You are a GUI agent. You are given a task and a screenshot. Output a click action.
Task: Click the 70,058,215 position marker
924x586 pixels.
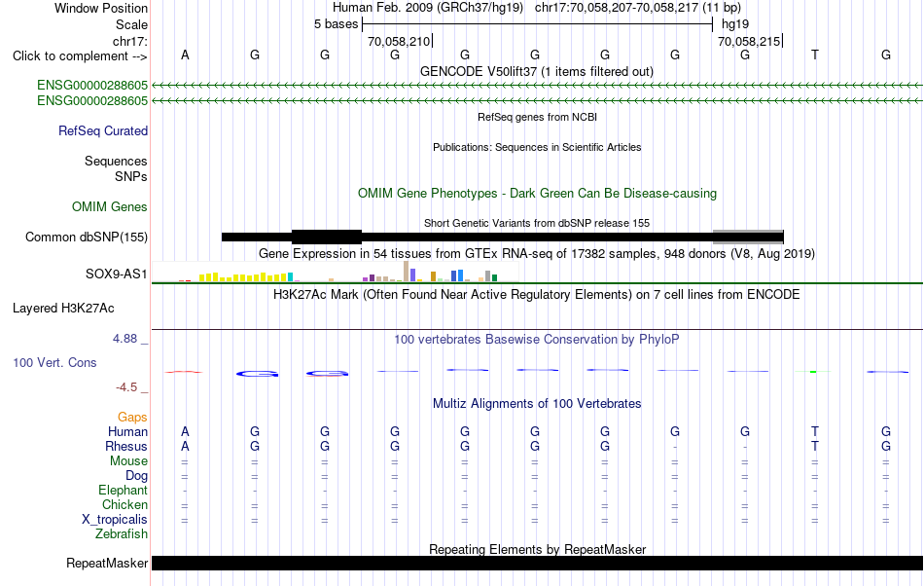749,41
